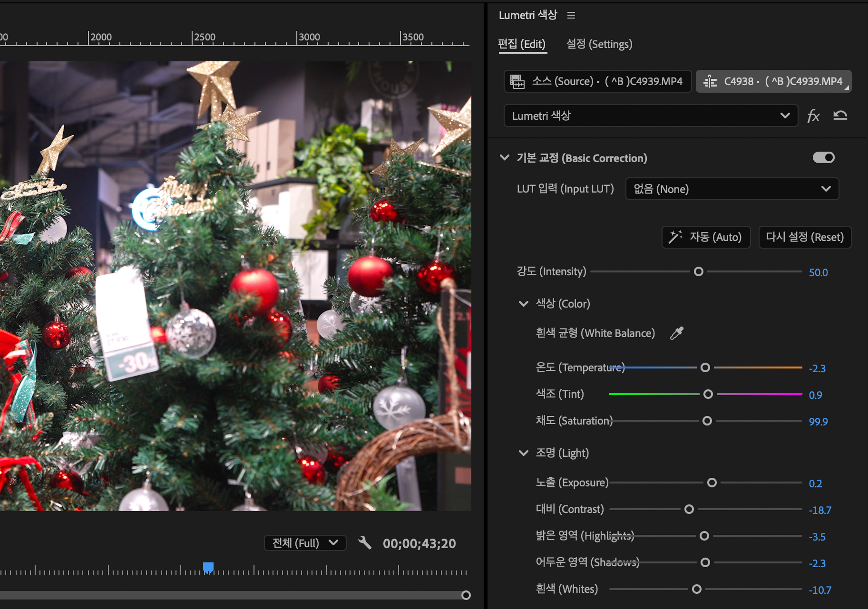Click the Source clip film icon
The width and height of the screenshot is (868, 609).
click(x=517, y=81)
